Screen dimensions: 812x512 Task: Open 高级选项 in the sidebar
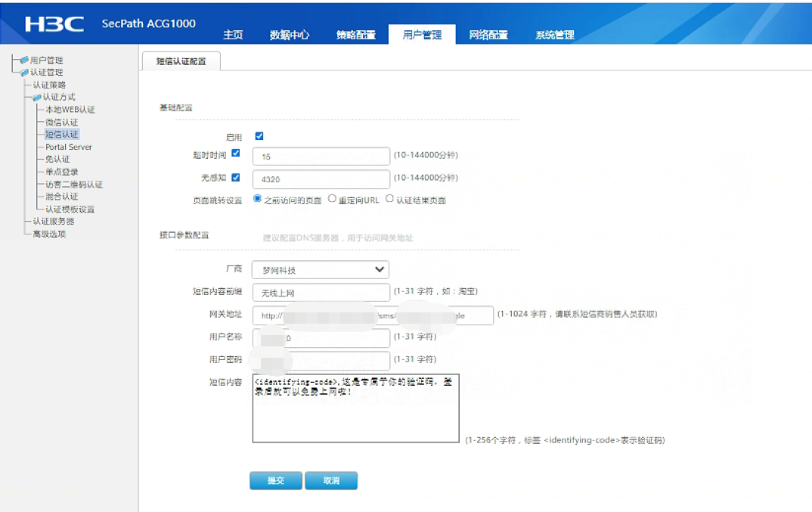tap(49, 234)
